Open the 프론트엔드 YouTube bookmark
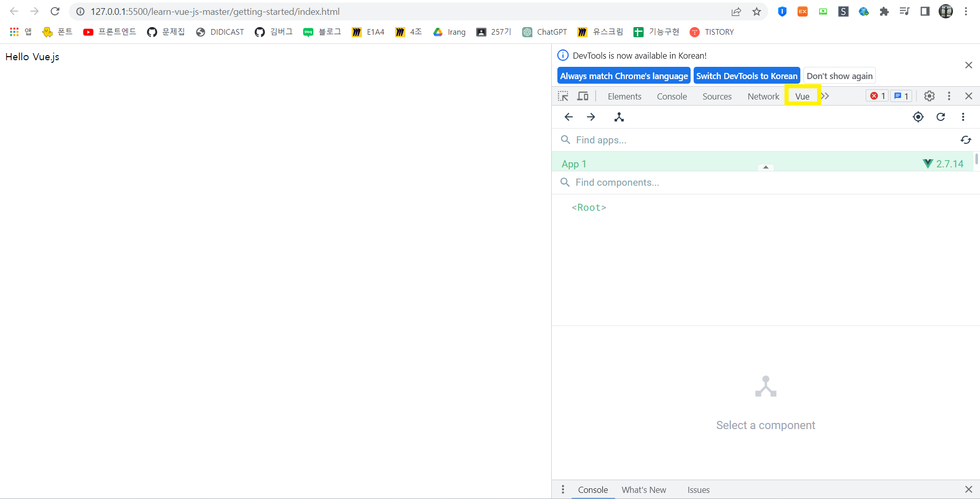This screenshot has height=499, width=980. (110, 32)
